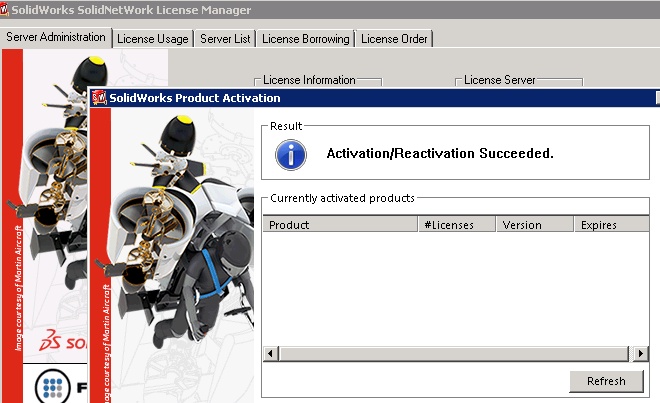Click the Activation/Reactivation Succeeded message

440,153
